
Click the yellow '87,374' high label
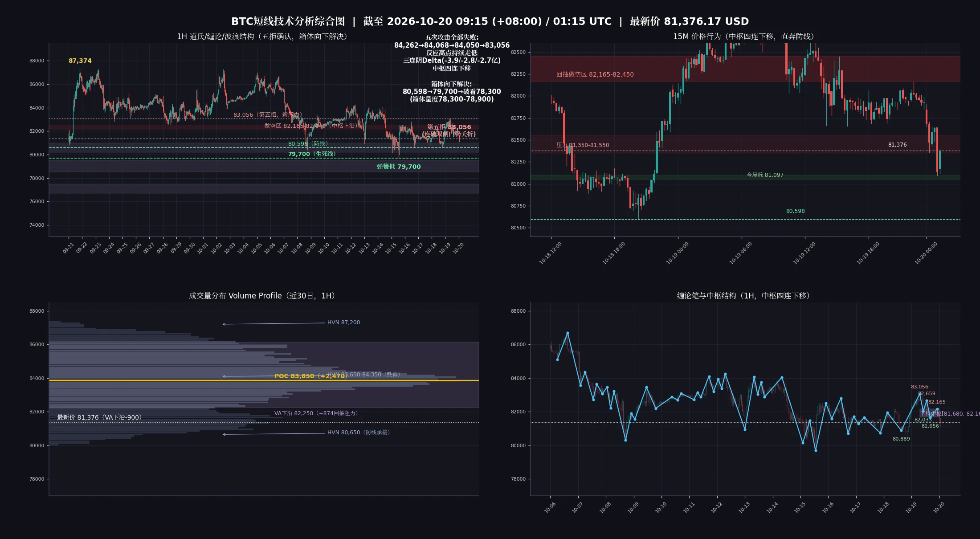pyautogui.click(x=80, y=61)
